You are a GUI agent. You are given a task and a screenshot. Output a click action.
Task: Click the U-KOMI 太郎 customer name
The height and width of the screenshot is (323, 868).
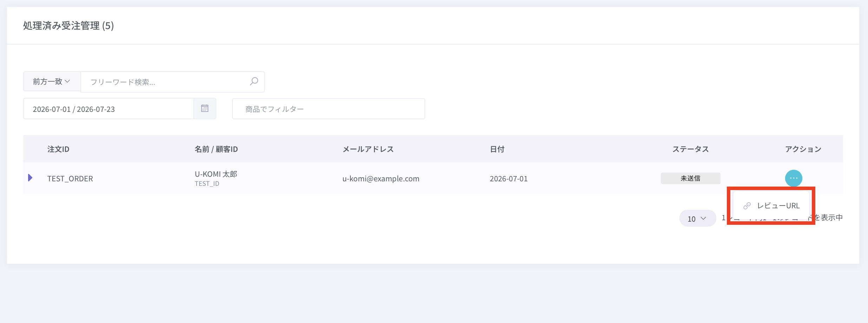216,174
